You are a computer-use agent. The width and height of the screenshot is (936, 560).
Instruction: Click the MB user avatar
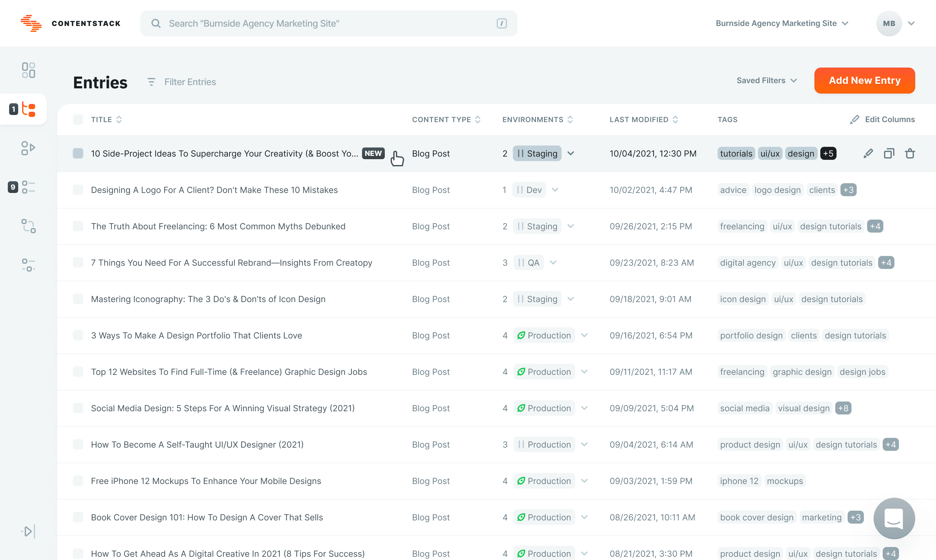889,23
